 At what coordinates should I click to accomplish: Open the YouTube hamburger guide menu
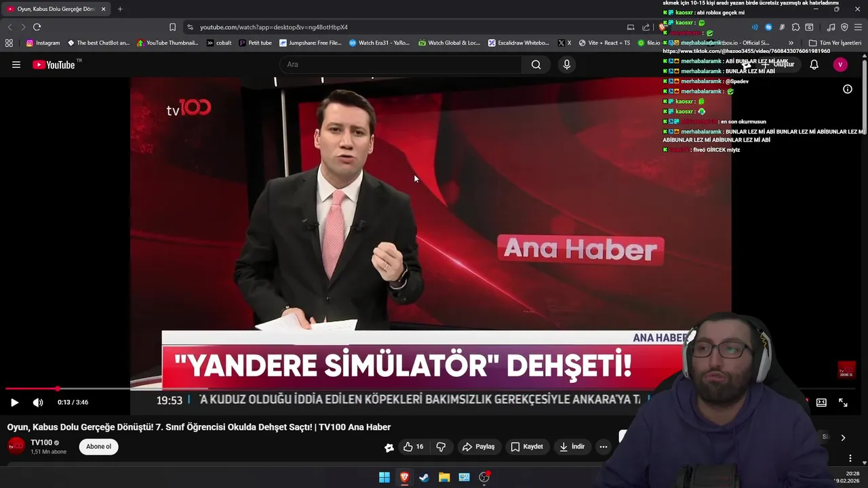[x=16, y=64]
